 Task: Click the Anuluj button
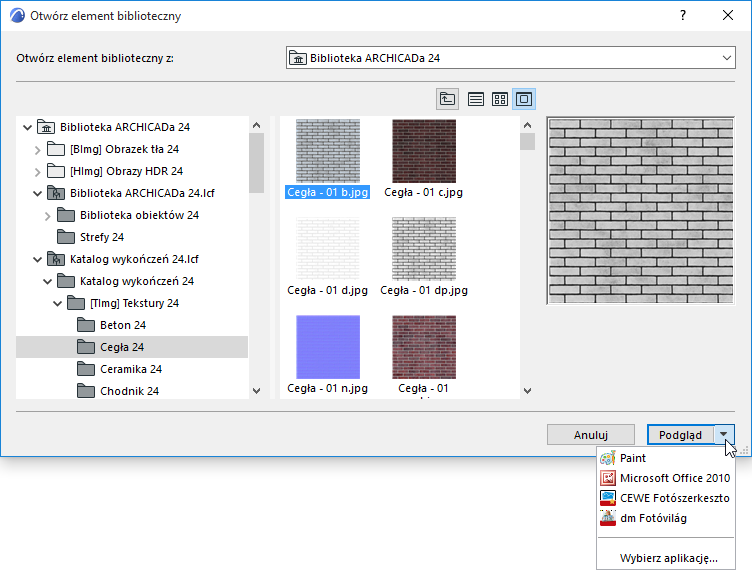tap(591, 435)
